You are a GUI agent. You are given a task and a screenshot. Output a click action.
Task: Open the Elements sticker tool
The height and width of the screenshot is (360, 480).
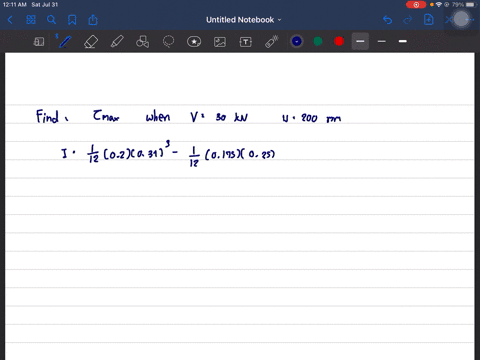[194, 42]
